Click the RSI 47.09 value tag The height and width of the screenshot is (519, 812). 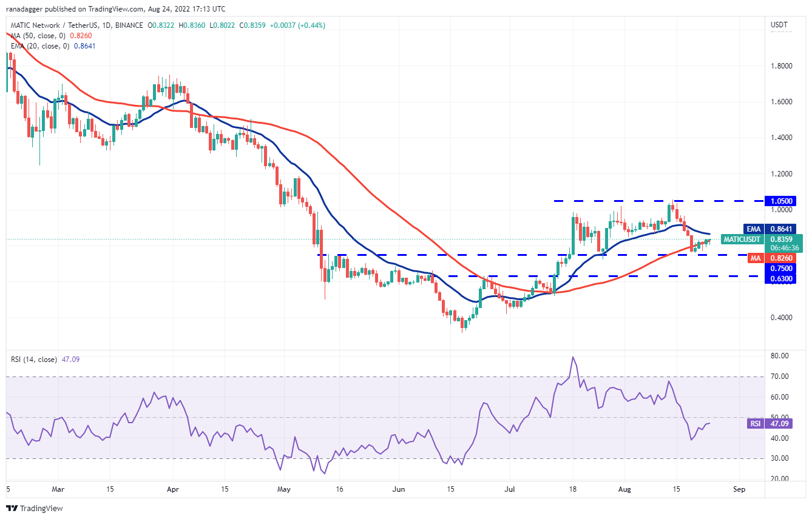point(783,424)
